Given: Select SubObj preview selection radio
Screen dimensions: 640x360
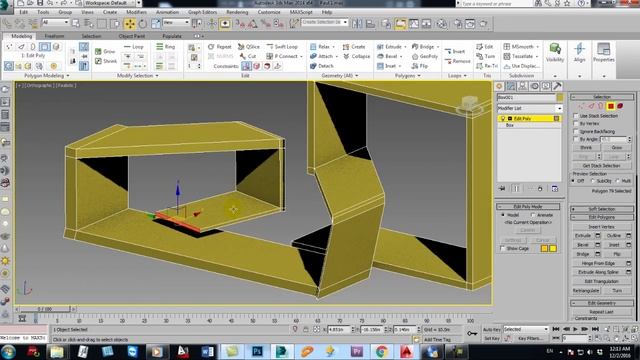Looking at the screenshot, I should pyautogui.click(x=593, y=181).
